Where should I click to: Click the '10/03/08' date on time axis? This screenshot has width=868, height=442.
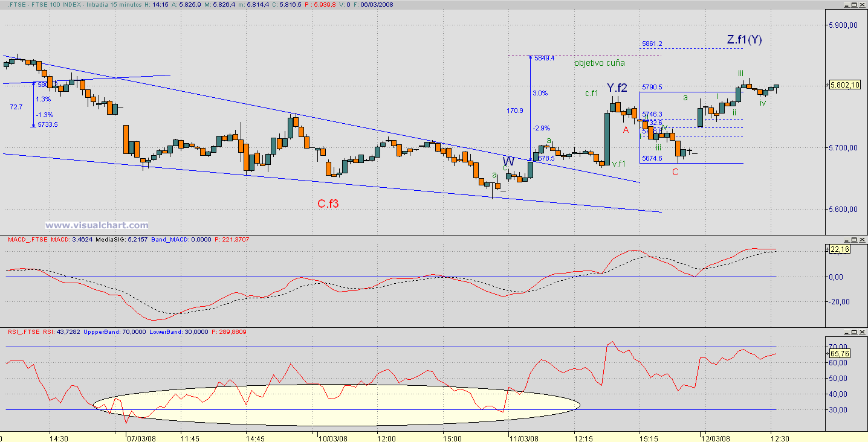pyautogui.click(x=333, y=438)
